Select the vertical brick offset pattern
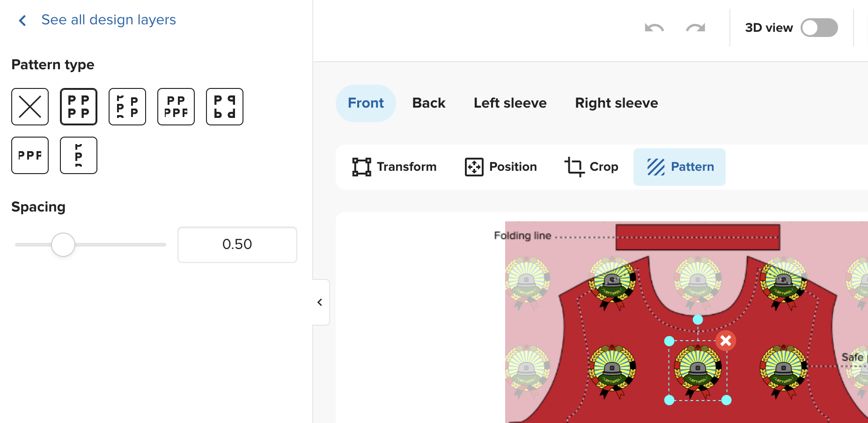 tap(127, 107)
